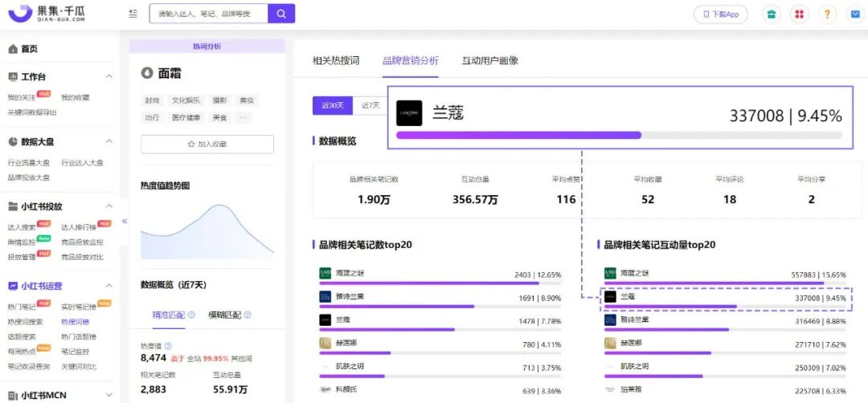Toggle the sidebar menu collapse icon
This screenshot has width=868, height=403.
click(x=133, y=14)
